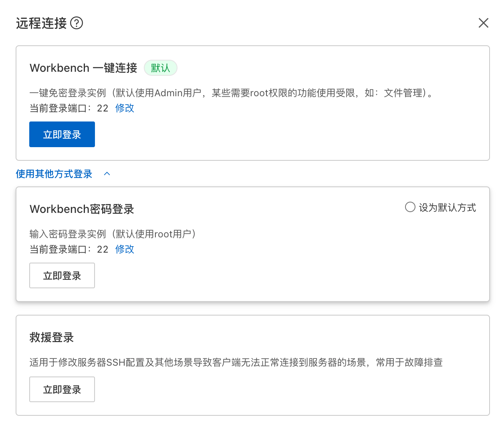Click port value 22 in Workbench密码登录

click(x=102, y=249)
